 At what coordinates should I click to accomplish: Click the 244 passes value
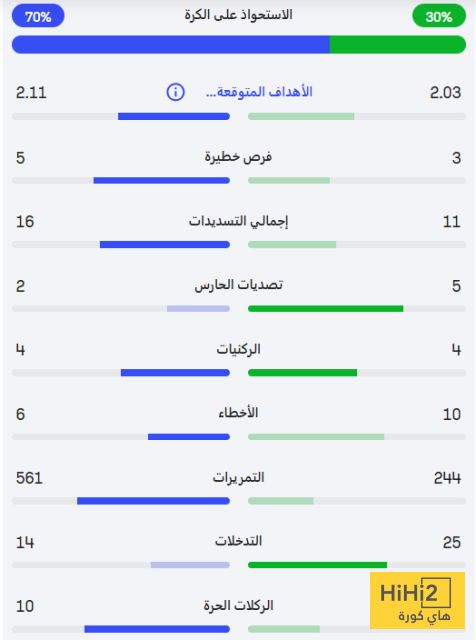pos(447,478)
